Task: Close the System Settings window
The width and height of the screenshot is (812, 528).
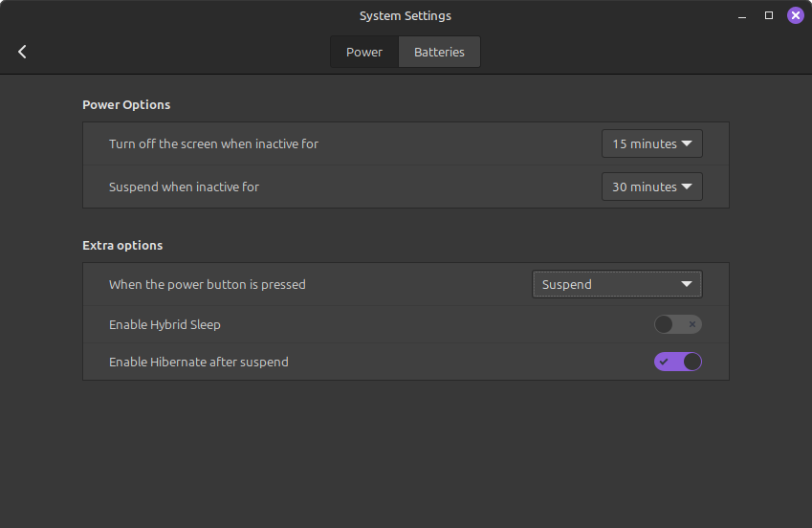Action: click(795, 15)
